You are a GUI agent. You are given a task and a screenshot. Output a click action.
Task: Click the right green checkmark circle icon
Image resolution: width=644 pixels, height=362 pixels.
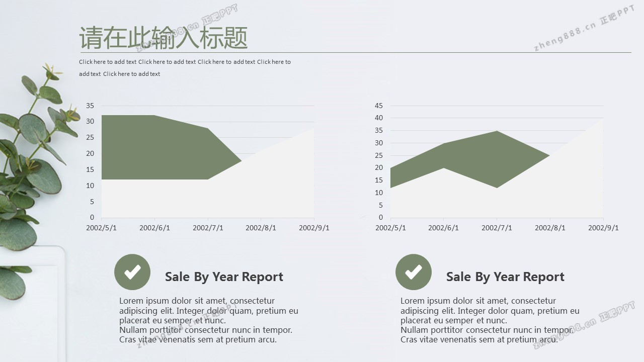click(x=414, y=272)
